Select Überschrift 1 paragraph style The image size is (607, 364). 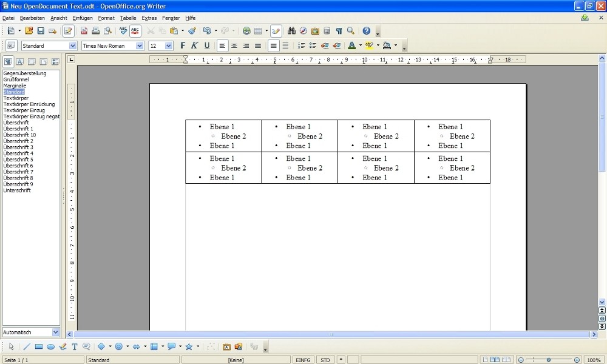(x=18, y=129)
